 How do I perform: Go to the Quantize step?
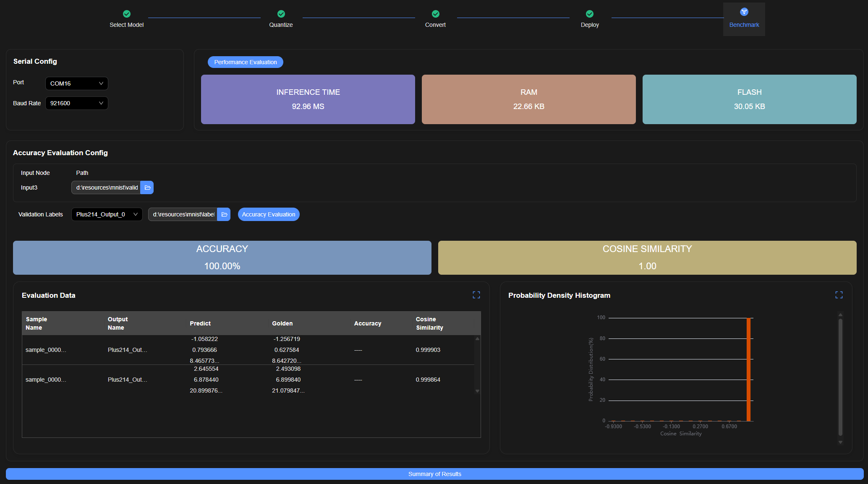tap(281, 25)
